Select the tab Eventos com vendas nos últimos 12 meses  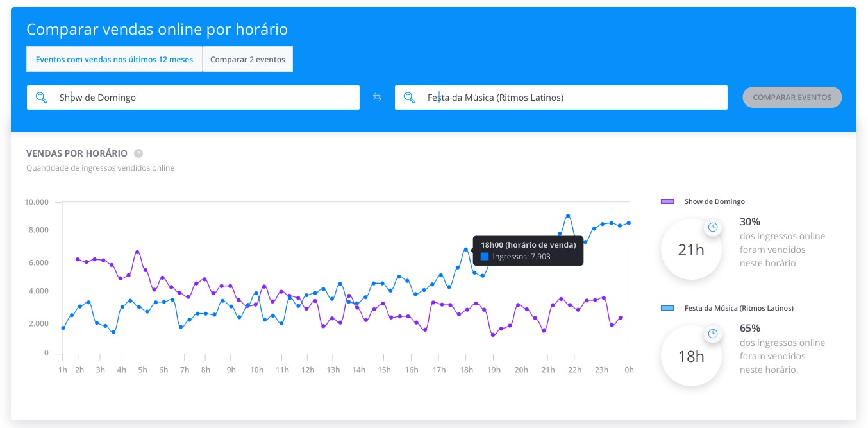114,59
